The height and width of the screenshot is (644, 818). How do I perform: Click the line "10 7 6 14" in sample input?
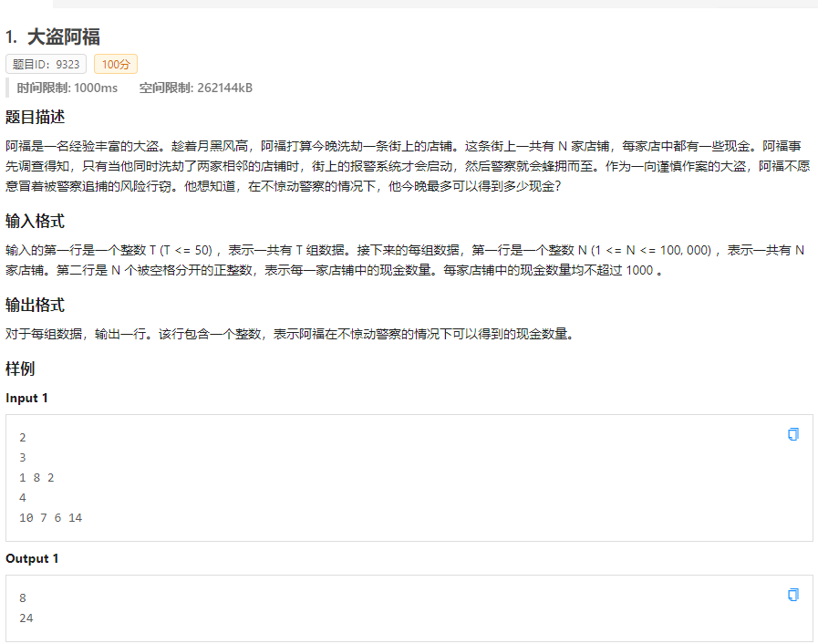click(50, 517)
